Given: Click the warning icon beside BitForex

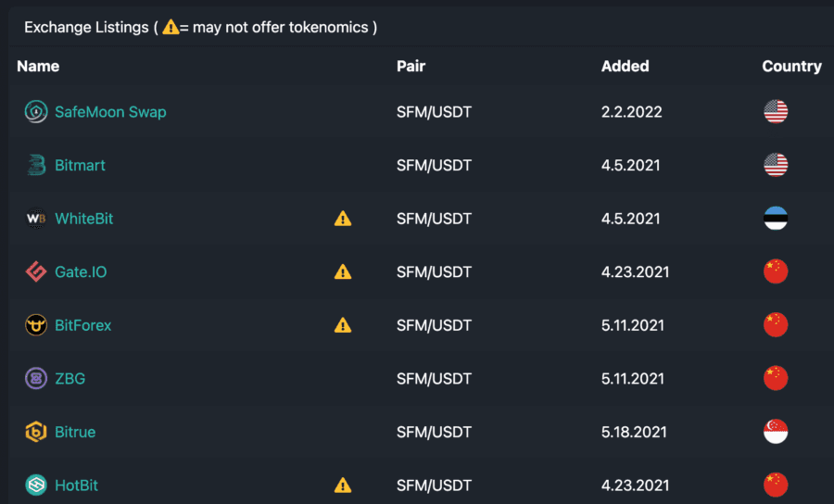Looking at the screenshot, I should coord(343,325).
